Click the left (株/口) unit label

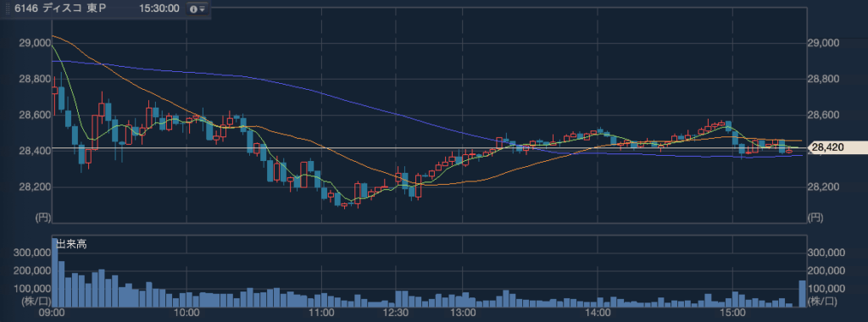point(36,302)
